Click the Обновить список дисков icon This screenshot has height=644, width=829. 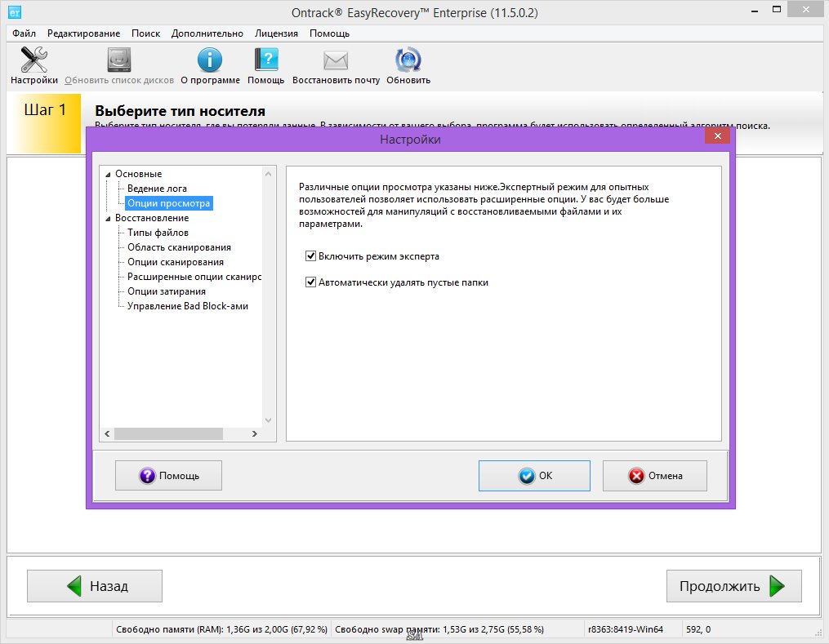119,61
